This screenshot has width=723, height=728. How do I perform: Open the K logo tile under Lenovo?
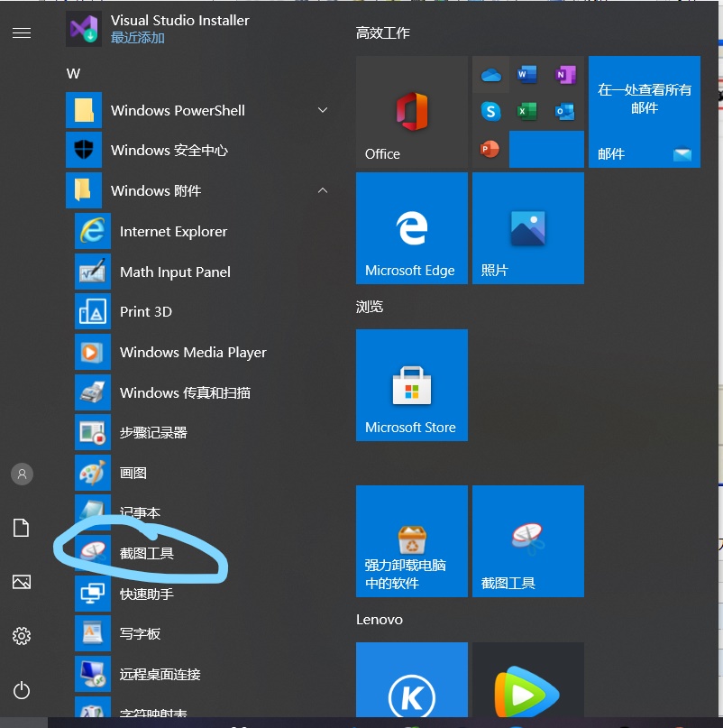coord(412,680)
